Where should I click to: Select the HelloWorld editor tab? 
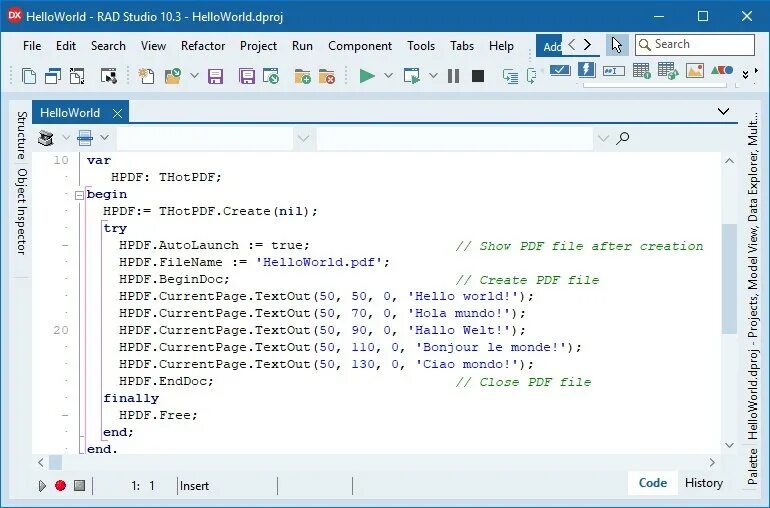pyautogui.click(x=70, y=113)
